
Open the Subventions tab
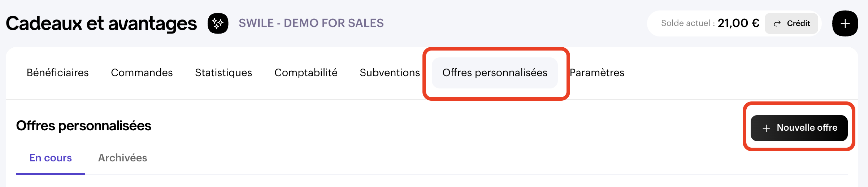[390, 73]
